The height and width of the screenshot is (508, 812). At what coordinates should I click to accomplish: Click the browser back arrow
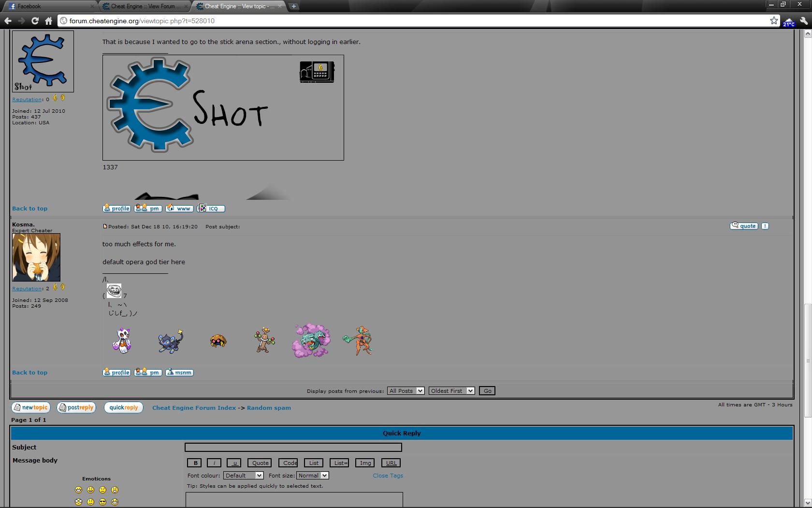[x=8, y=21]
